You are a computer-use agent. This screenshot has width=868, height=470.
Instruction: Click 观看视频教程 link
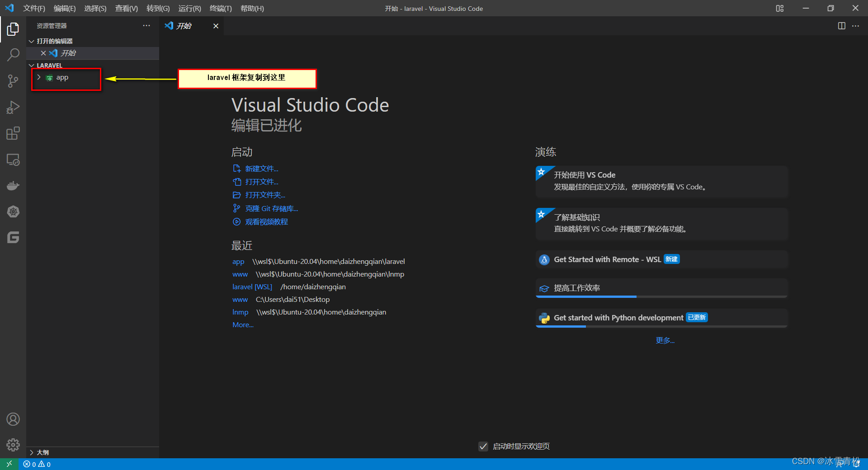click(x=267, y=222)
